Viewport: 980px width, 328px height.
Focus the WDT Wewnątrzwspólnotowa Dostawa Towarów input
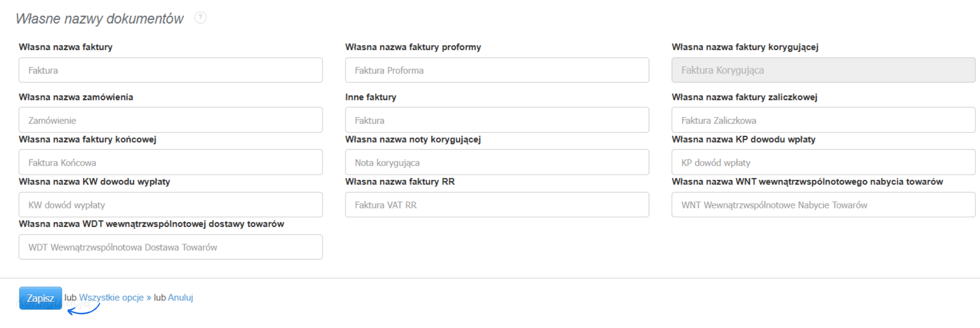pos(170,247)
